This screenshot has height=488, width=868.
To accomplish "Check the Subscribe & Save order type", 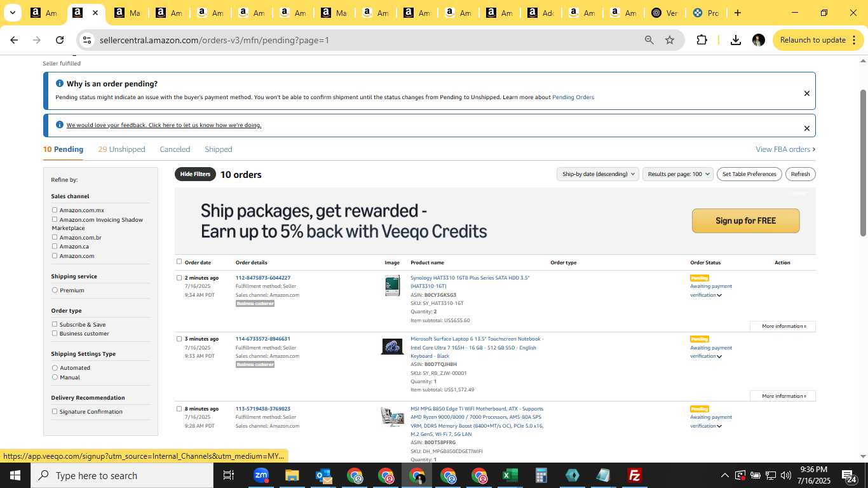I will click(x=55, y=324).
